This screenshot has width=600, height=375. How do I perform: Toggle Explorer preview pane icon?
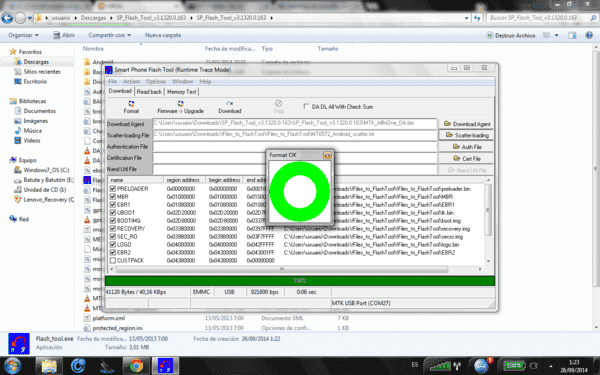click(572, 35)
